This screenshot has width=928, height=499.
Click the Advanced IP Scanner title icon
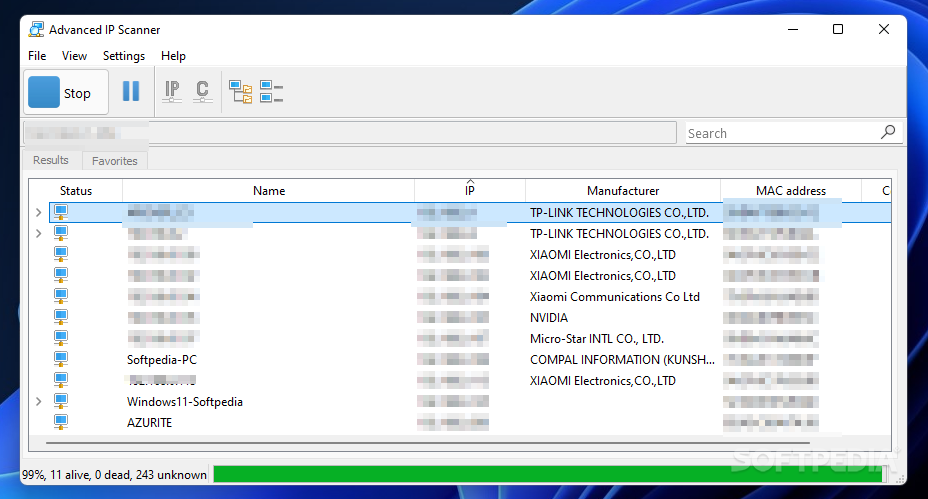point(37,29)
